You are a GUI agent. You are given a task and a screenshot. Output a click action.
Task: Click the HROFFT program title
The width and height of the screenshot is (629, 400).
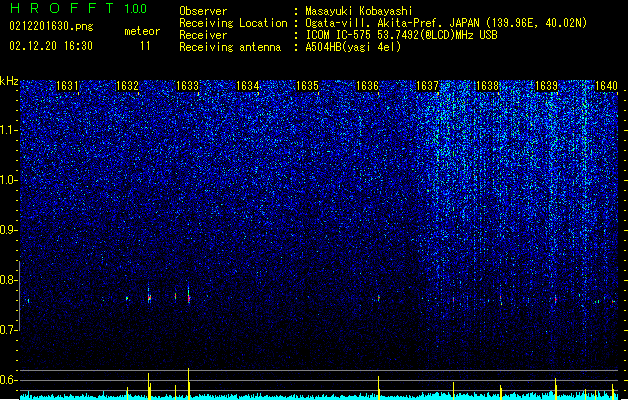coord(62,8)
